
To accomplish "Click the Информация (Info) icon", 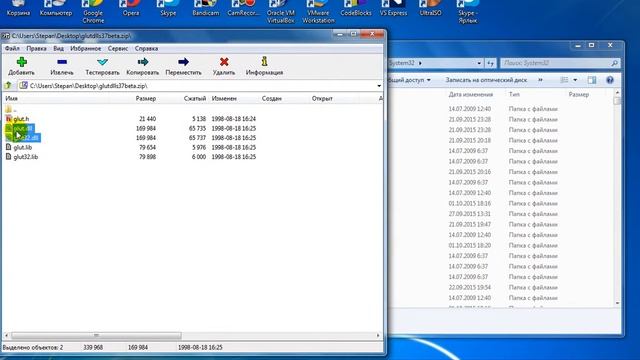I will [264, 61].
